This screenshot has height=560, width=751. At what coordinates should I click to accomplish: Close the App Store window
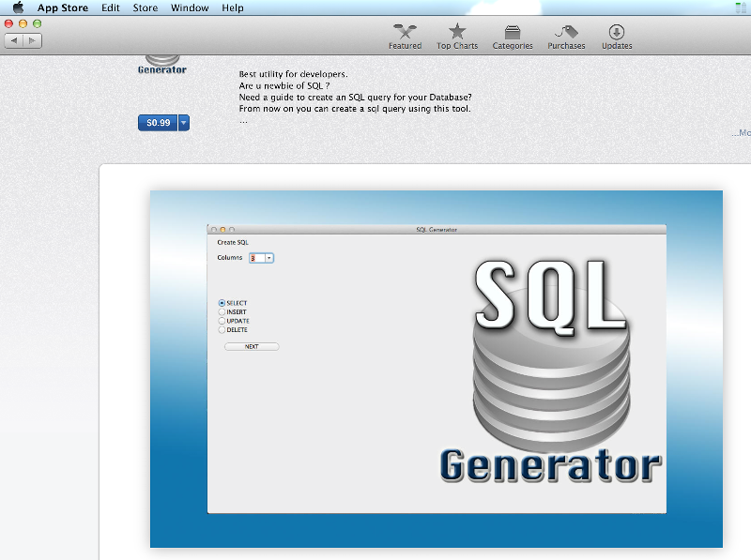8,23
